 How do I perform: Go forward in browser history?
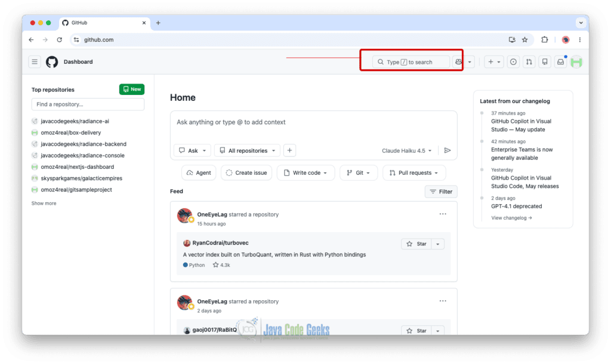(x=45, y=40)
